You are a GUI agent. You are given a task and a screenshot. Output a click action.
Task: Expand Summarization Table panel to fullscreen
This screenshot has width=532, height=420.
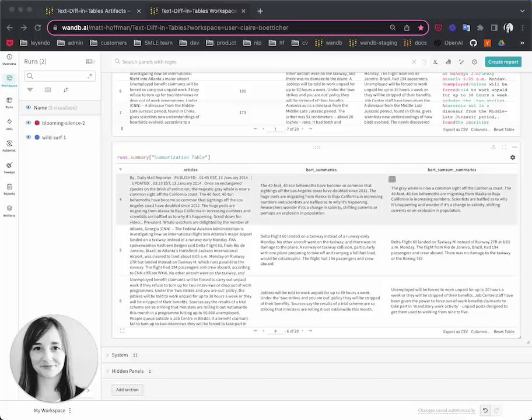(x=504, y=147)
